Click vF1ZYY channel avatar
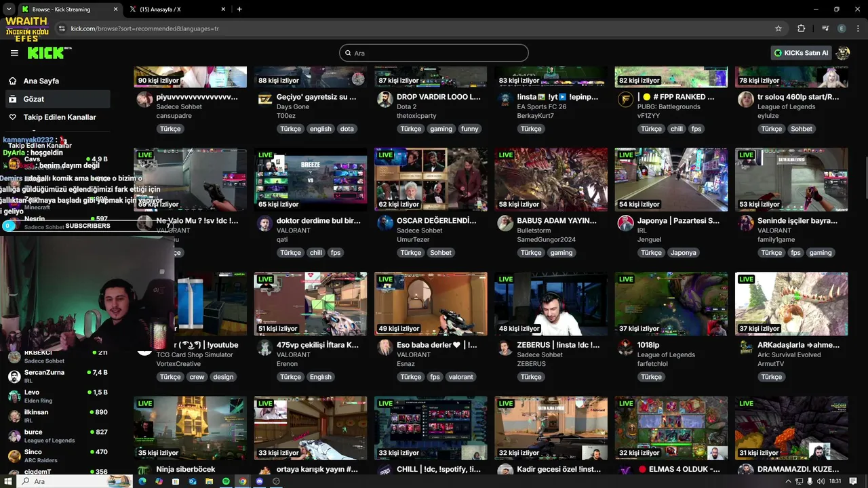 point(625,99)
